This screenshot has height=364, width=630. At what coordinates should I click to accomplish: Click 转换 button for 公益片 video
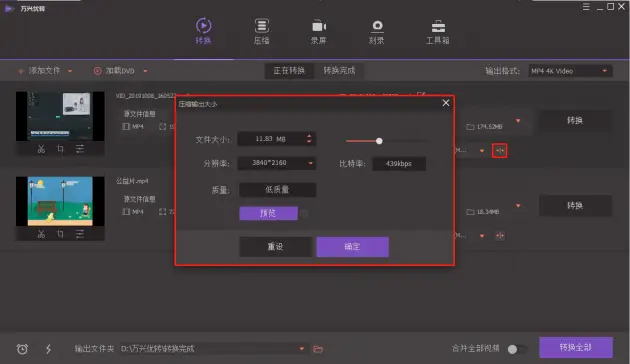click(575, 205)
